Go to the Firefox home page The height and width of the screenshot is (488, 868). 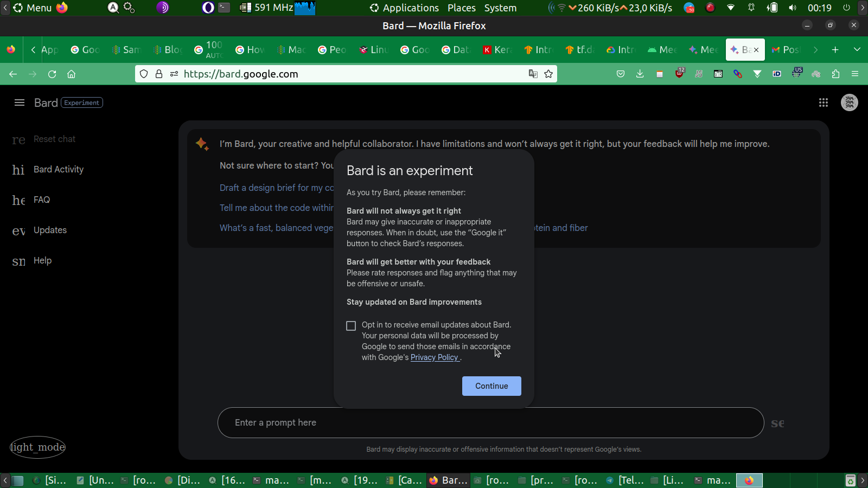[x=71, y=74]
